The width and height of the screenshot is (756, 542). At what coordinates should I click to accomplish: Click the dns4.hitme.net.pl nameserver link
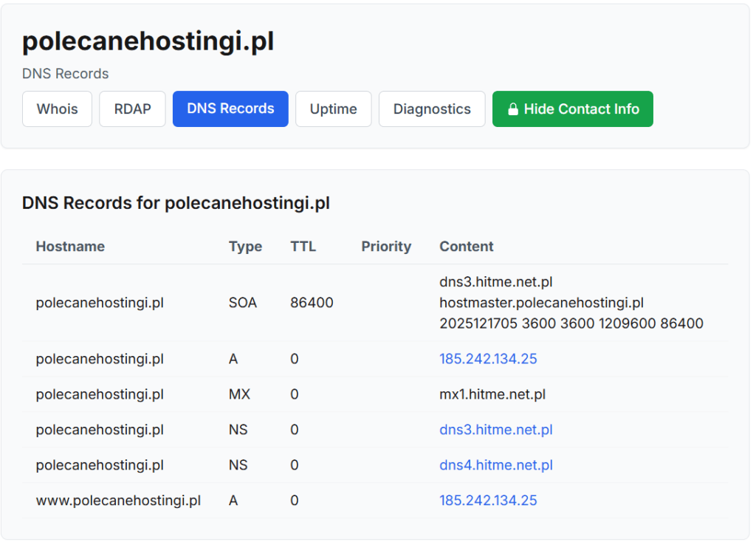tap(495, 464)
